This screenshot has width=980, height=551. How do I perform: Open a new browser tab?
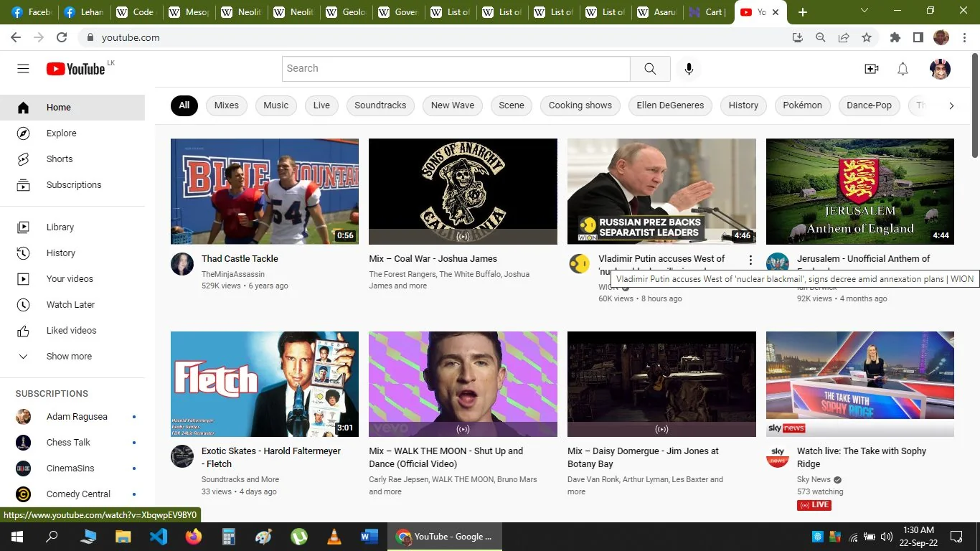pos(803,12)
